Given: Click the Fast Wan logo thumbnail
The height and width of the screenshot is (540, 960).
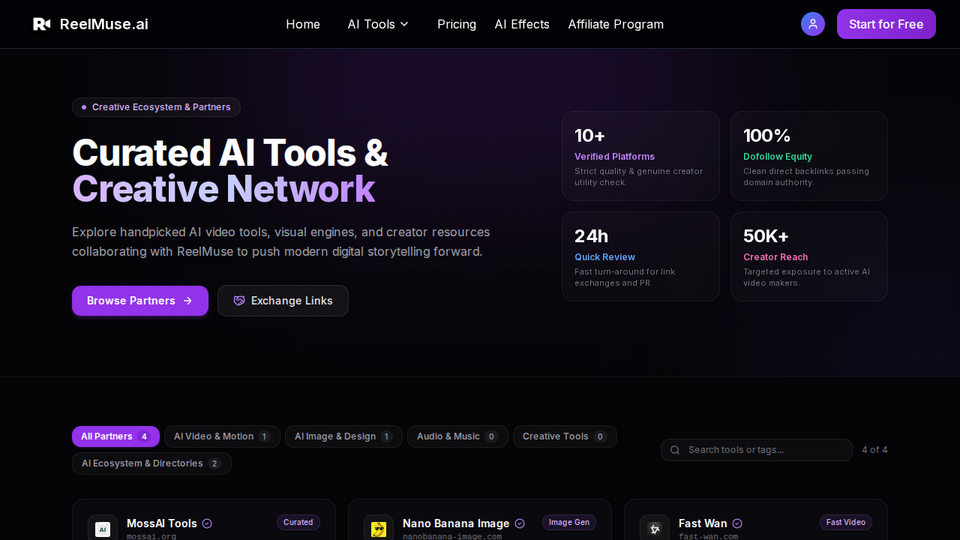Looking at the screenshot, I should (654, 528).
